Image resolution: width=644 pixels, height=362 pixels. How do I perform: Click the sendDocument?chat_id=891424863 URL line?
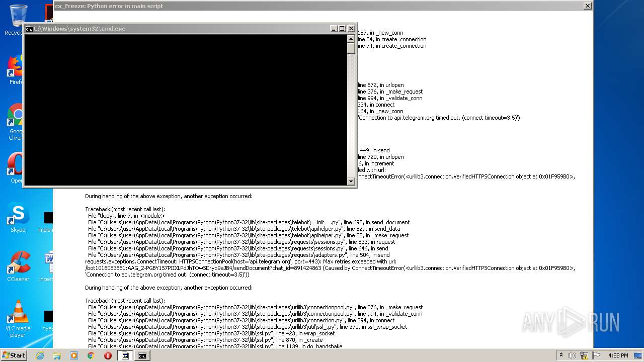[330, 268]
